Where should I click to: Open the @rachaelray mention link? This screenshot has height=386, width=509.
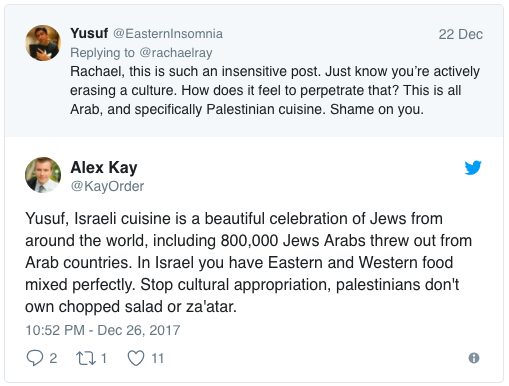[176, 53]
